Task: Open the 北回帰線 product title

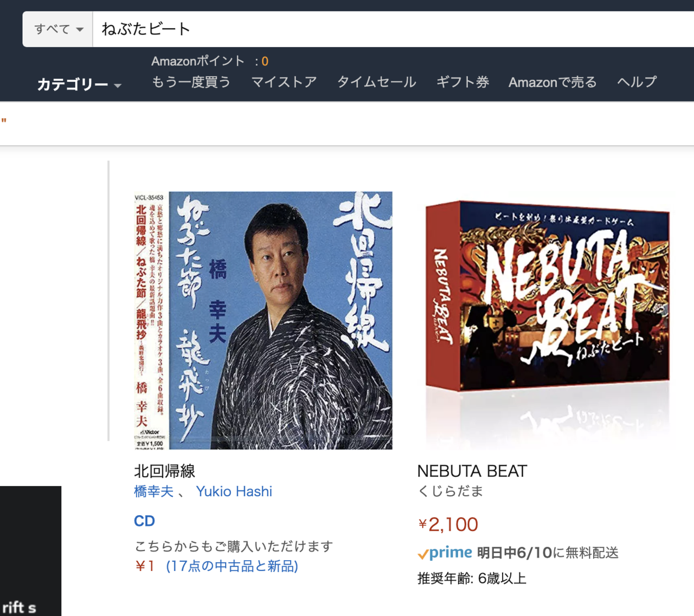Action: (164, 471)
